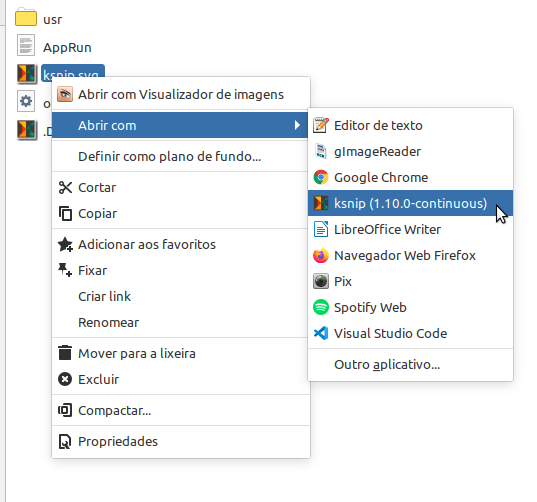Select the usr folder icon

(26, 18)
